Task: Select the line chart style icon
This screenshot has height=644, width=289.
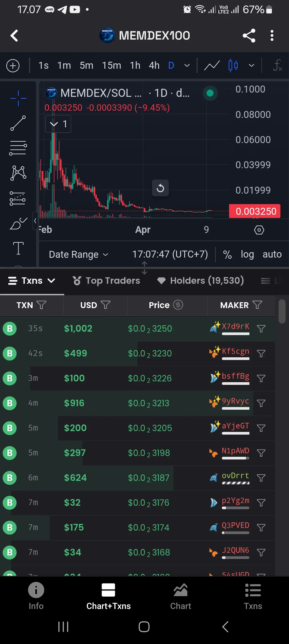Action: pos(212,66)
